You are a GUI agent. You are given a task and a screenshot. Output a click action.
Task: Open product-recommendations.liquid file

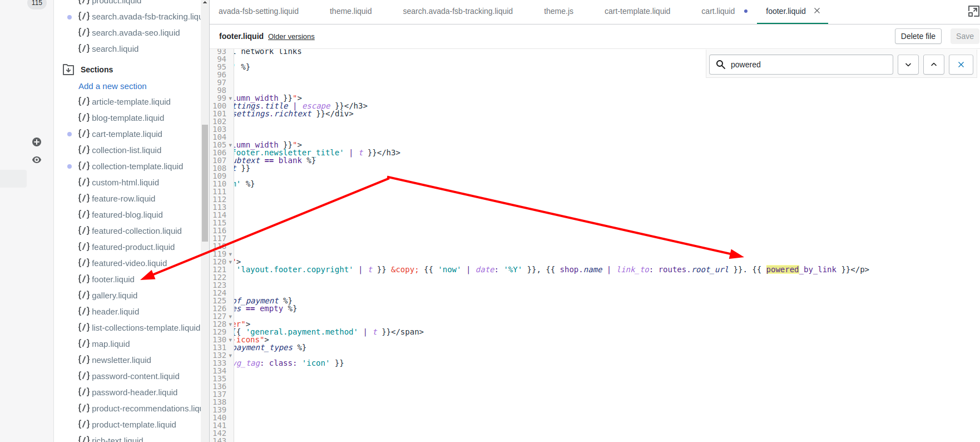click(146, 409)
